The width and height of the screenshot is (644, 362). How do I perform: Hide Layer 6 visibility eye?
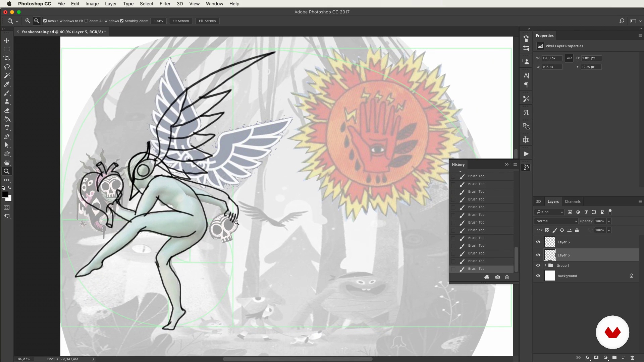click(x=538, y=242)
